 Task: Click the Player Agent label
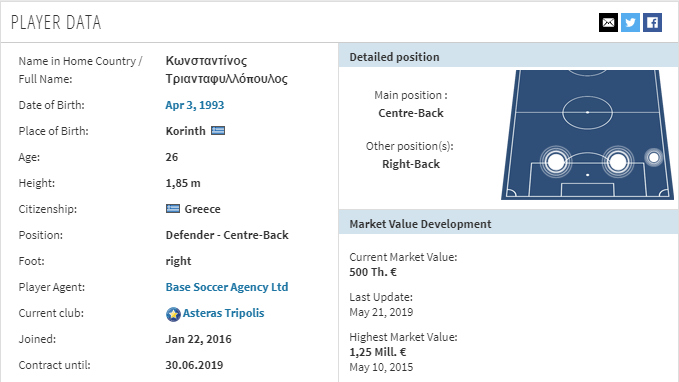[x=52, y=287]
